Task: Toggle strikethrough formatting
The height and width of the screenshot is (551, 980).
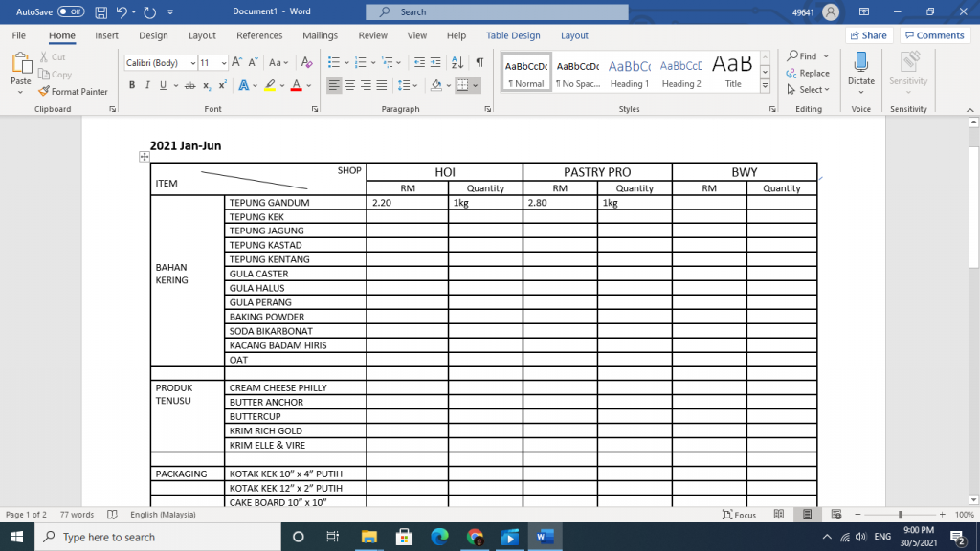Action: coord(189,85)
